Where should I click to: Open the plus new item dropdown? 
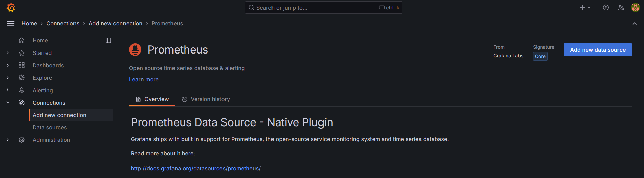click(585, 8)
